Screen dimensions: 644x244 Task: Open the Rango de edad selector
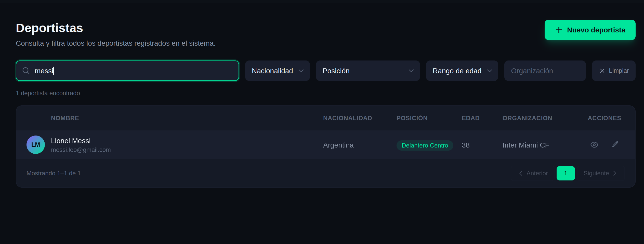(462, 71)
